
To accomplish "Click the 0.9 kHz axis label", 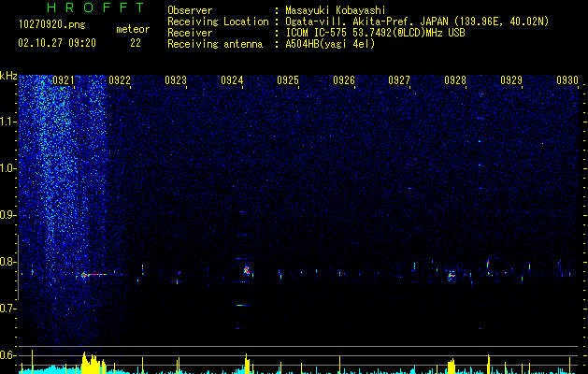I will coord(8,215).
